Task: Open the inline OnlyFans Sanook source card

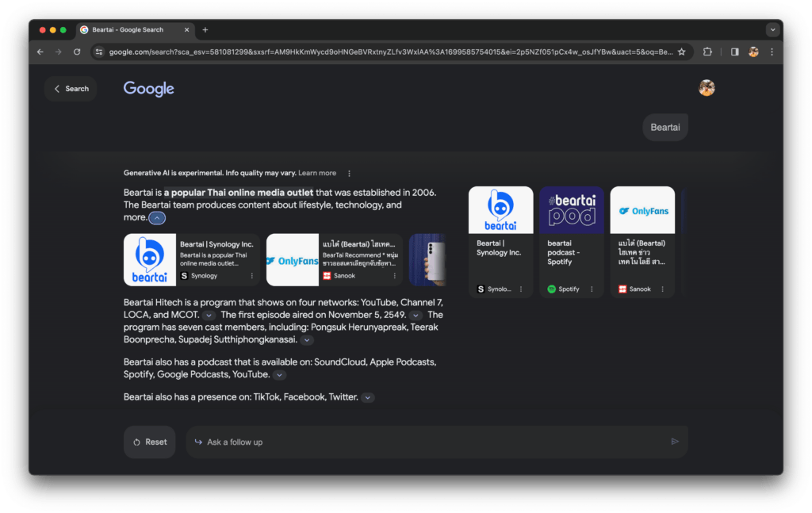Action: [x=334, y=260]
